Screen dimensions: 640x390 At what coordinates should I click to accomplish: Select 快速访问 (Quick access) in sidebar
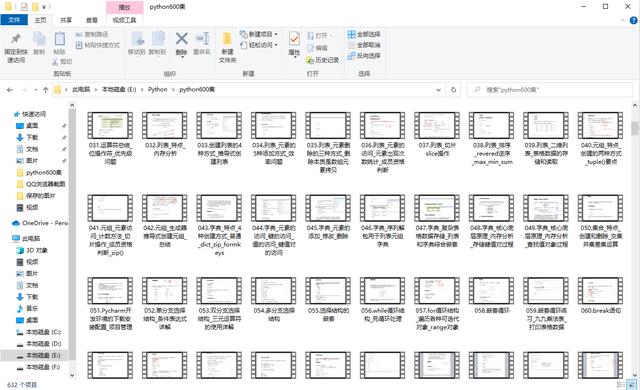coord(30,114)
